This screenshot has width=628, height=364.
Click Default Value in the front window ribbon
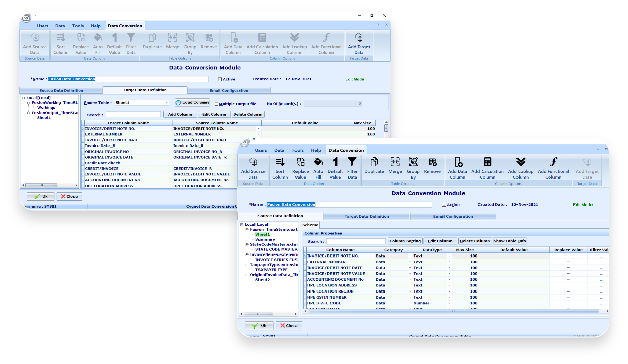(335, 168)
